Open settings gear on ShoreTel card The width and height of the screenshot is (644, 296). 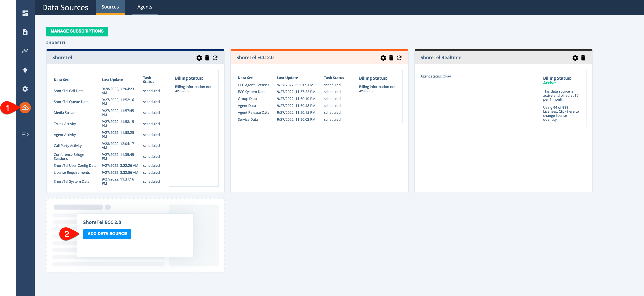pyautogui.click(x=199, y=58)
